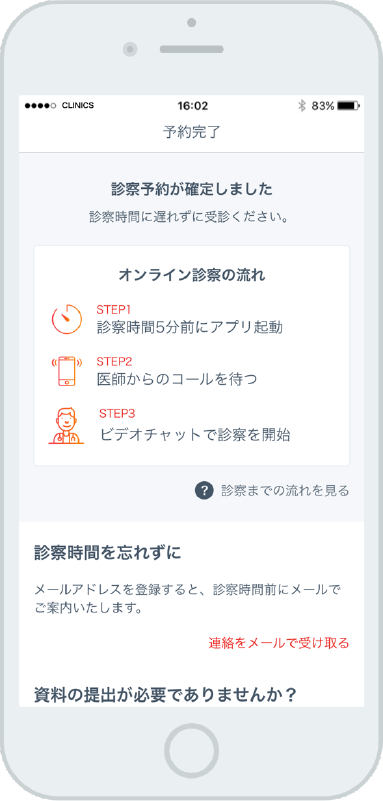Select 連絡をメールで受け取る link
Viewport: 383px width, 801px height.
[279, 643]
